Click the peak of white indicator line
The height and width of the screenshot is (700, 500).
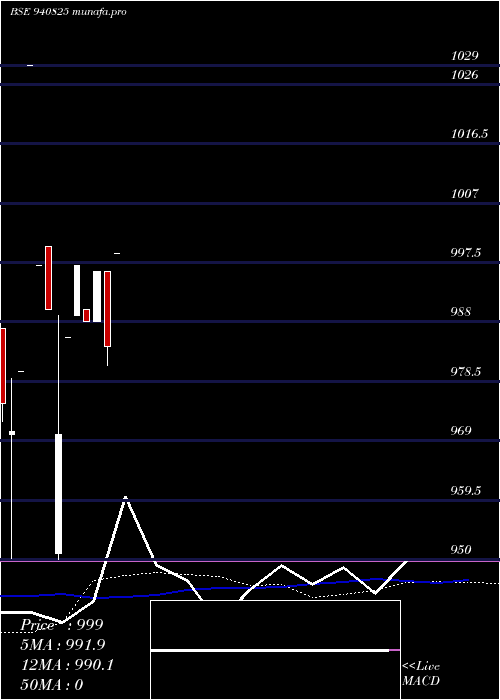tap(125, 497)
